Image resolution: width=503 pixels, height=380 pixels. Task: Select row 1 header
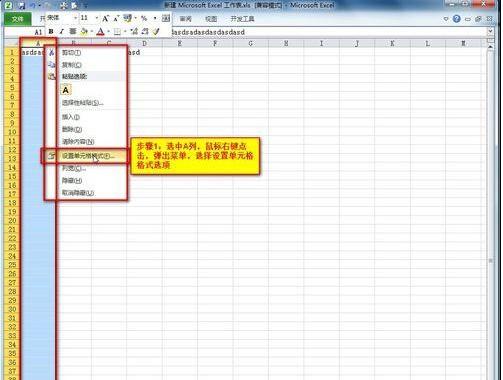pos(12,52)
